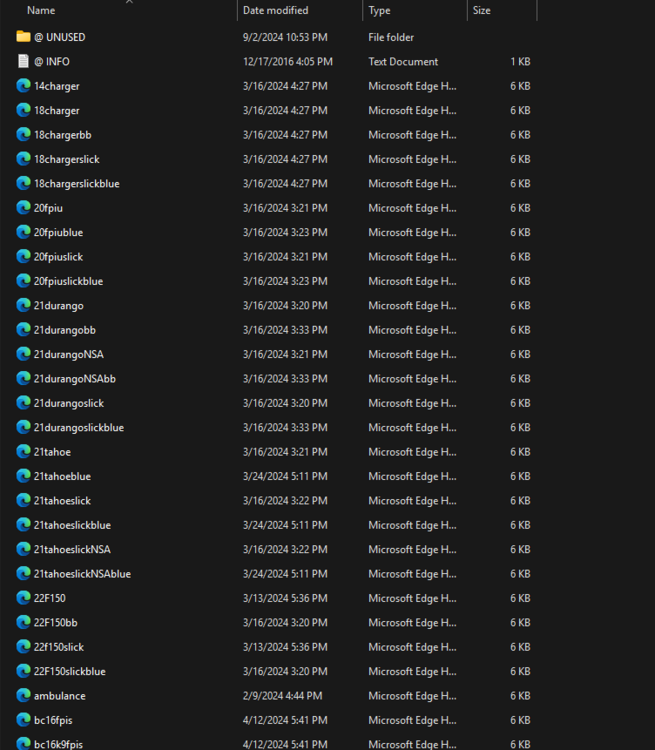Select the 21durangoNSAbb file icon

coord(23,378)
